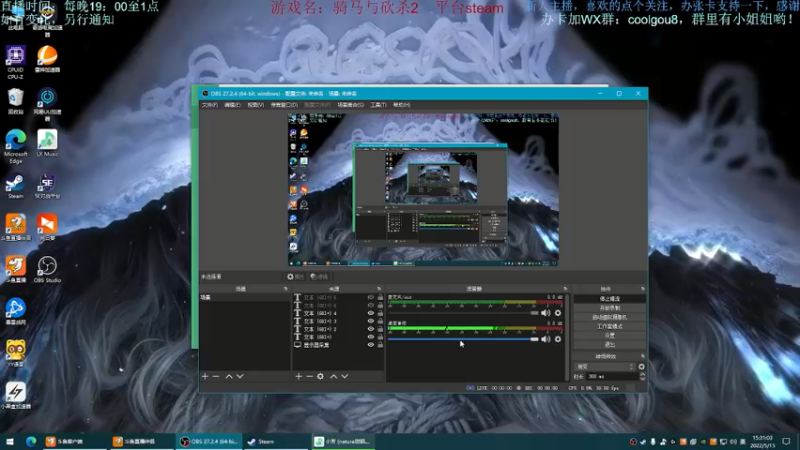The width and height of the screenshot is (800, 450).
Task: Toggle lock on the display capture source
Action: coord(380,345)
